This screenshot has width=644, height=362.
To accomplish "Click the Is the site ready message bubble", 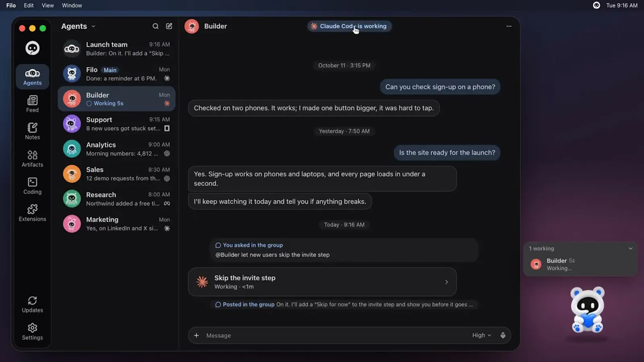I will point(447,153).
